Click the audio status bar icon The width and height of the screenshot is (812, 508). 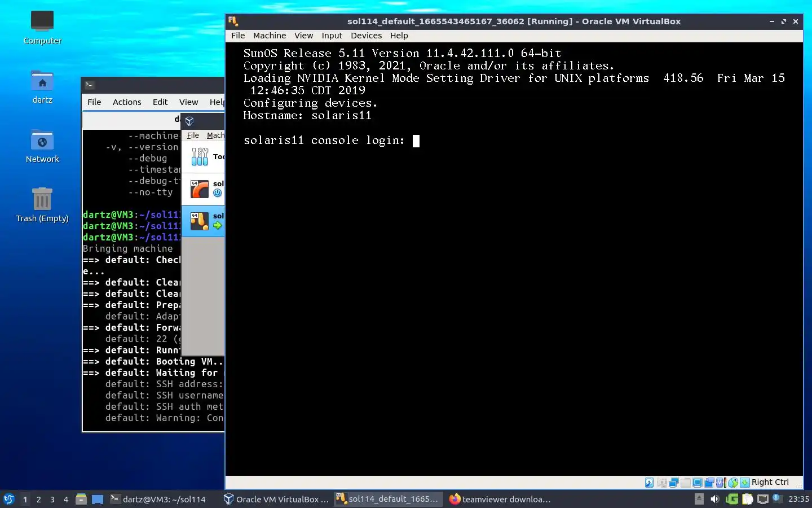(662, 483)
